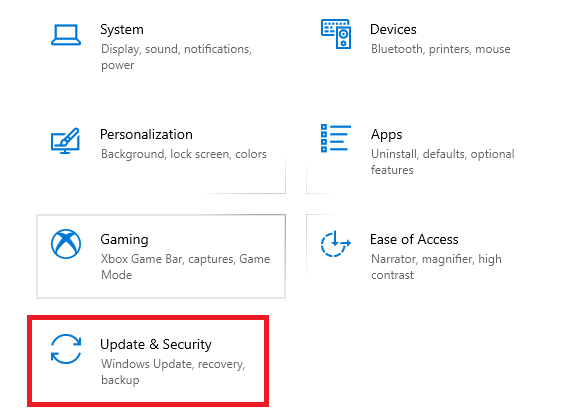Viewport: 572px width, 420px height.
Task: Click 'Windows Update, recovery, backup' description
Action: [x=173, y=372]
